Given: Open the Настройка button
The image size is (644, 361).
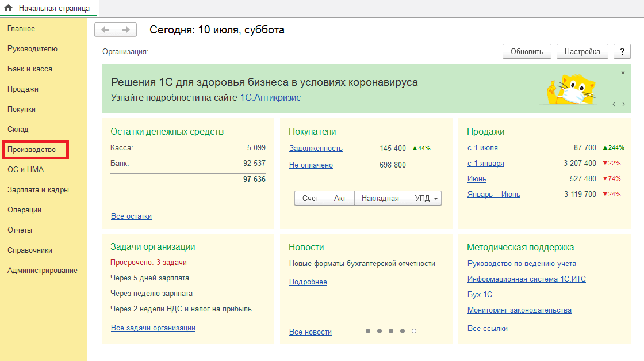Looking at the screenshot, I should (582, 51).
